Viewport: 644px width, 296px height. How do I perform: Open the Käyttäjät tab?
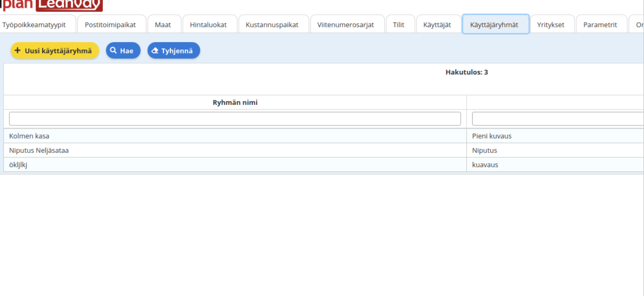(438, 25)
